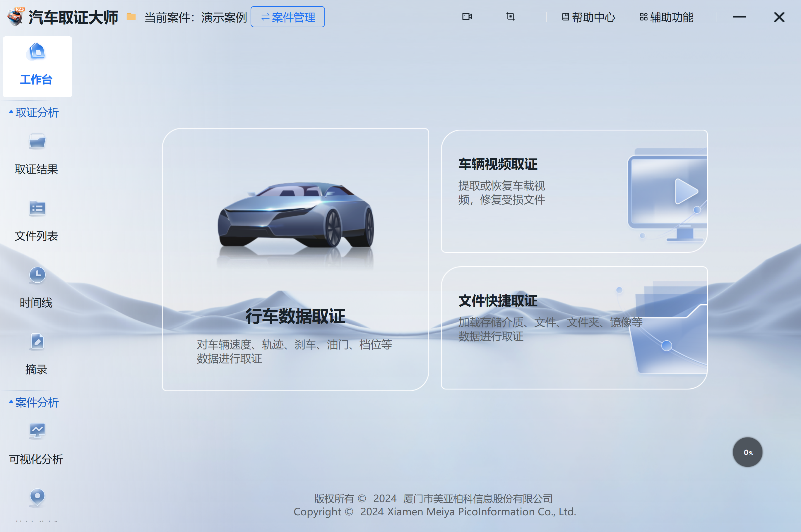Viewport: 801px width, 532px height.
Task: Open the 文件快捷取证 card
Action: (574, 328)
